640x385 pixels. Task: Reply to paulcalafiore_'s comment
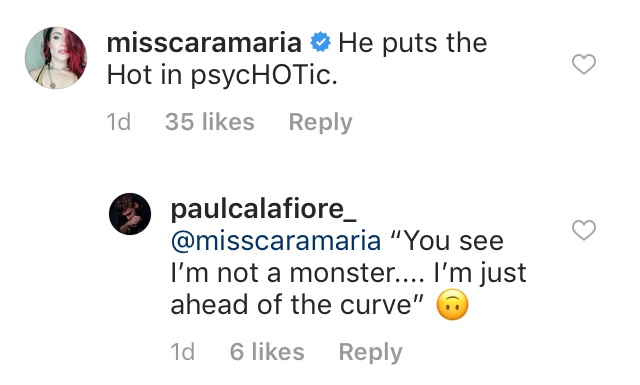pos(371,352)
